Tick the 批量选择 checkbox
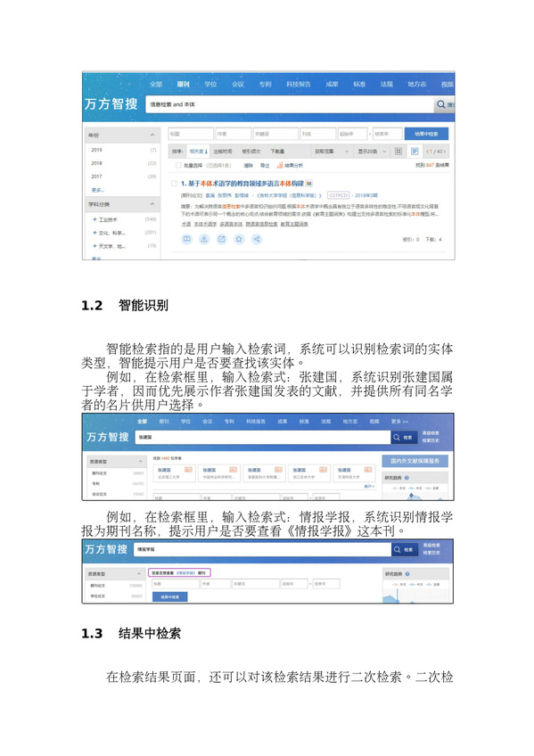534x756 pixels. (x=177, y=166)
